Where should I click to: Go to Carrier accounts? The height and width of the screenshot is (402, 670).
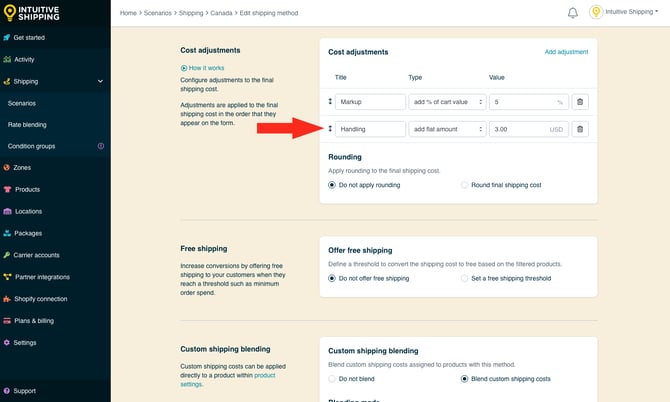click(x=36, y=255)
